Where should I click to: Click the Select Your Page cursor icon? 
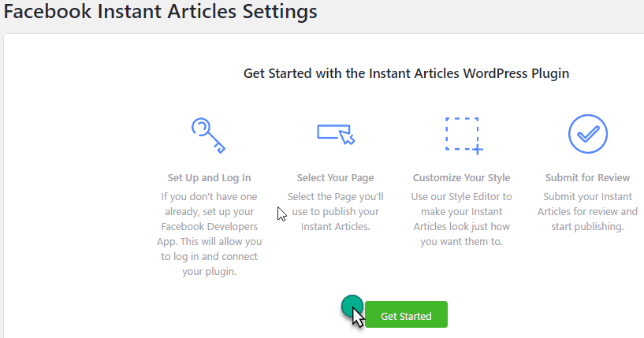[x=336, y=134]
